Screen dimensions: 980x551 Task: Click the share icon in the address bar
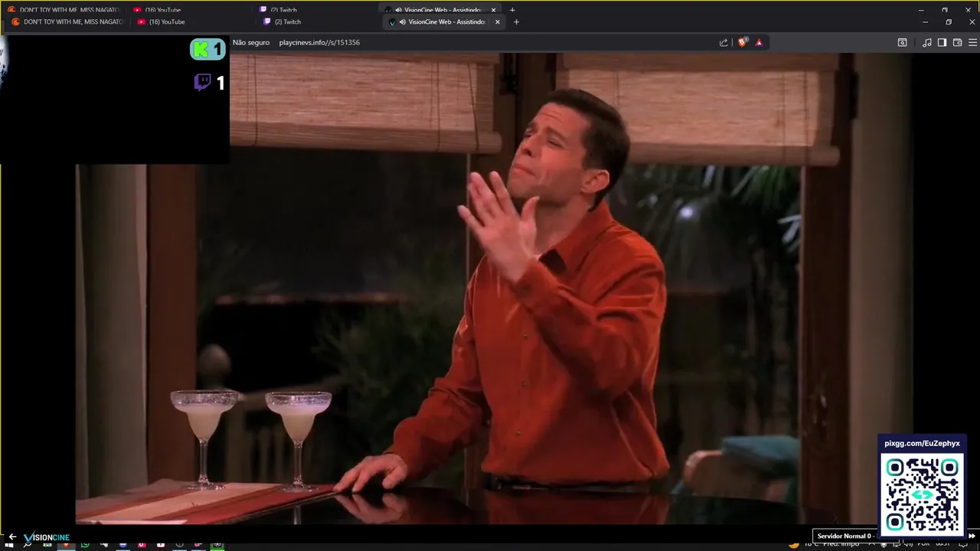(x=724, y=43)
